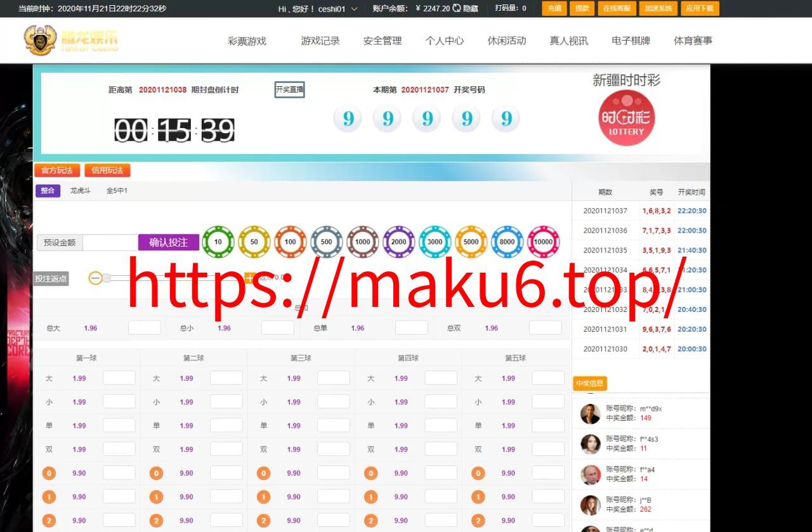Click the 确认投注 confirm bet button
Viewport: 812px width, 532px height.
(169, 242)
